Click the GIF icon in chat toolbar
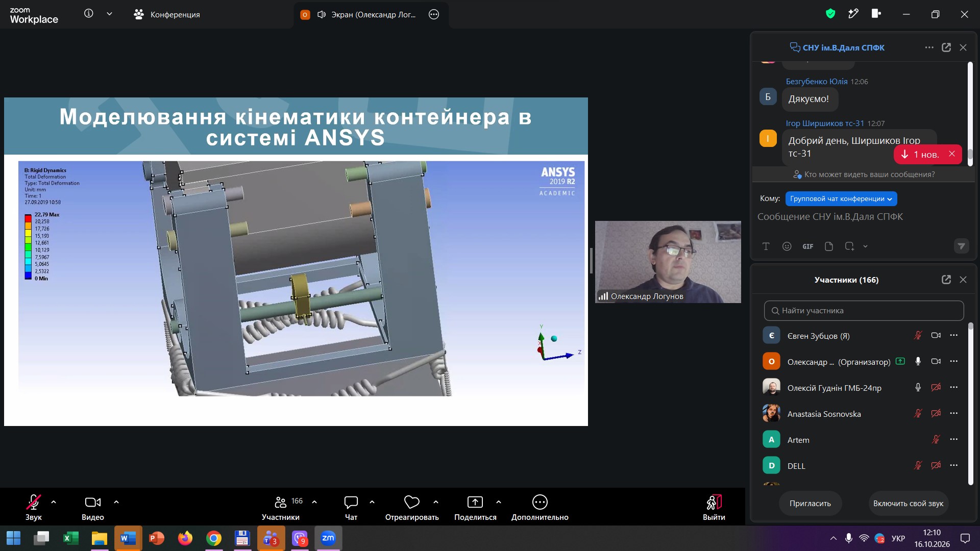 807,246
